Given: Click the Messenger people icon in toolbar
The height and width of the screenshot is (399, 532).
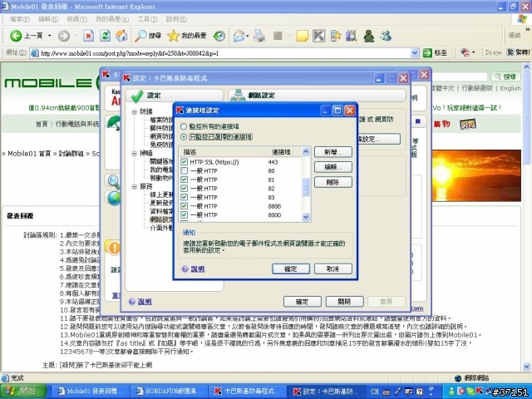Looking at the screenshot, I should coord(386,36).
